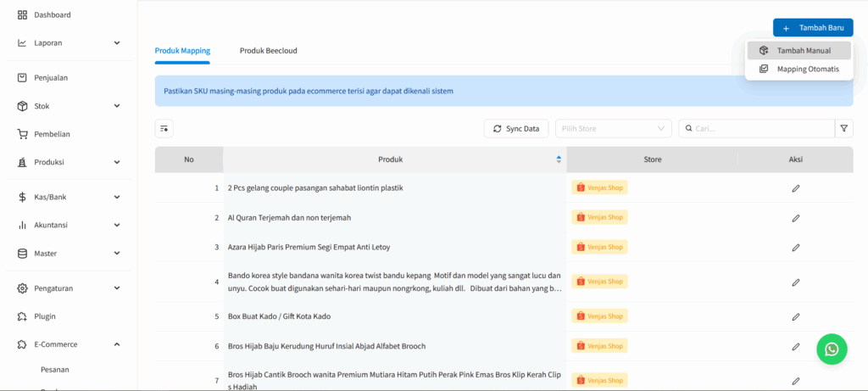This screenshot has width=868, height=391.
Task: Select the Box Buat Kado product text
Action: [x=280, y=317]
